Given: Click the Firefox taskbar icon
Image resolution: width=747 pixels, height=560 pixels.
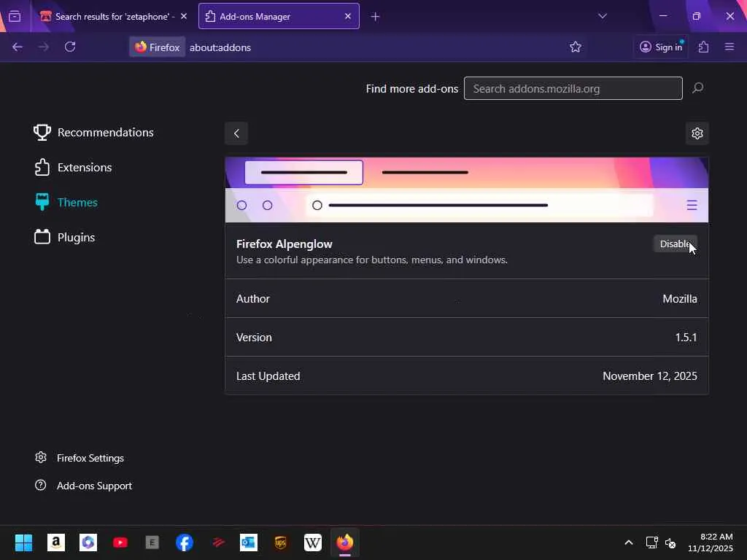Looking at the screenshot, I should (x=345, y=542).
